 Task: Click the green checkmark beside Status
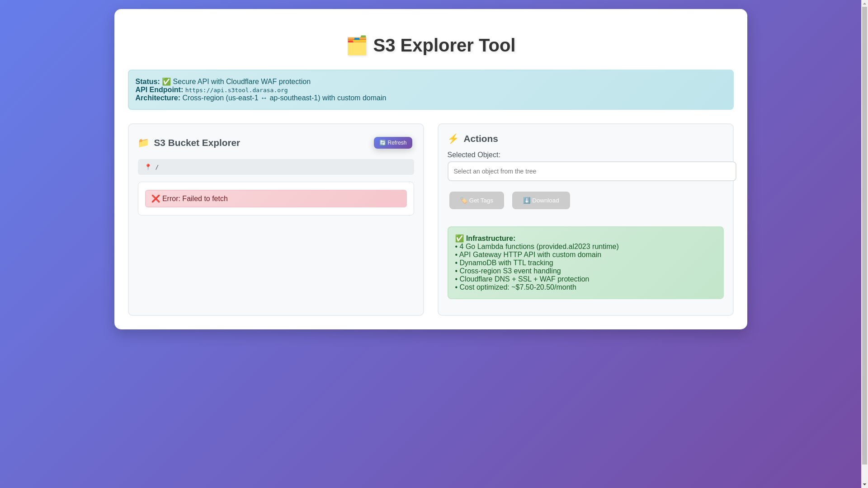pyautogui.click(x=166, y=82)
